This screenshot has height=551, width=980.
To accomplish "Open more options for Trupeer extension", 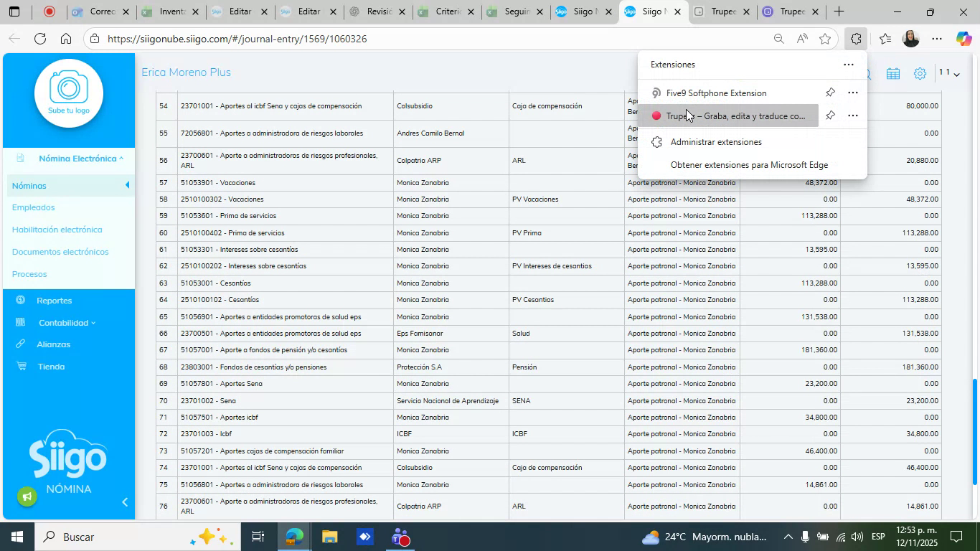I will (853, 116).
